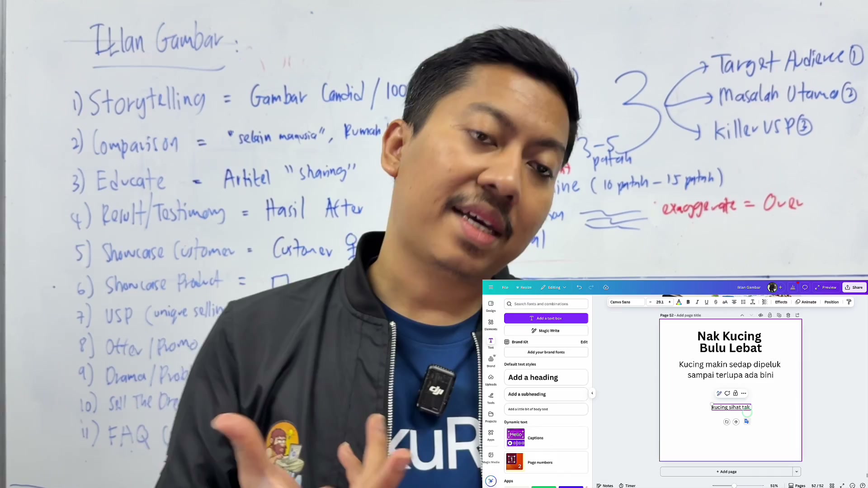Toggle italic on selected text
Image resolution: width=868 pixels, height=488 pixels.
(697, 302)
